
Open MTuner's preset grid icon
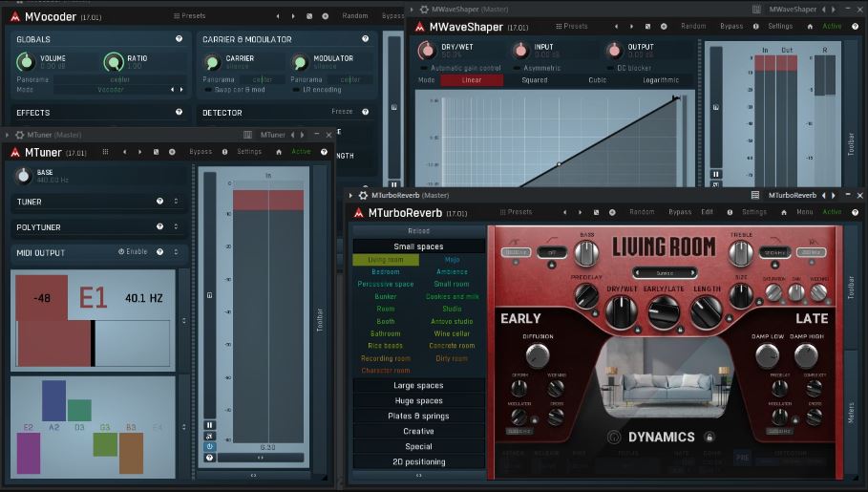coord(105,152)
